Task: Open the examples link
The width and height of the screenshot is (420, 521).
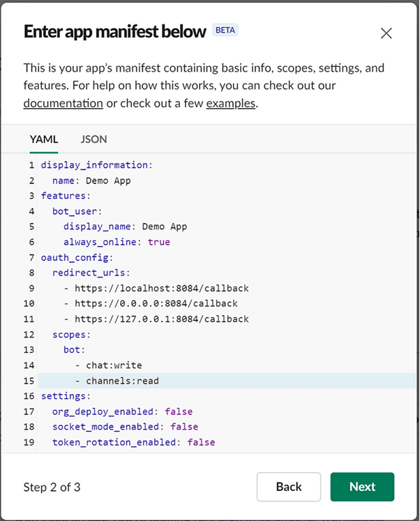Action: click(231, 103)
